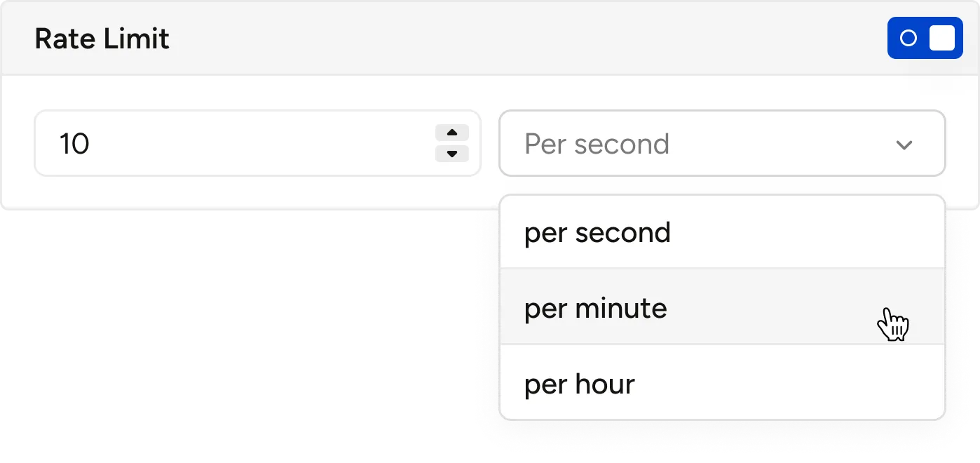Viewport: 980px width, 463px height.
Task: Click the white knob of the Rate Limit toggle
Action: (x=941, y=38)
